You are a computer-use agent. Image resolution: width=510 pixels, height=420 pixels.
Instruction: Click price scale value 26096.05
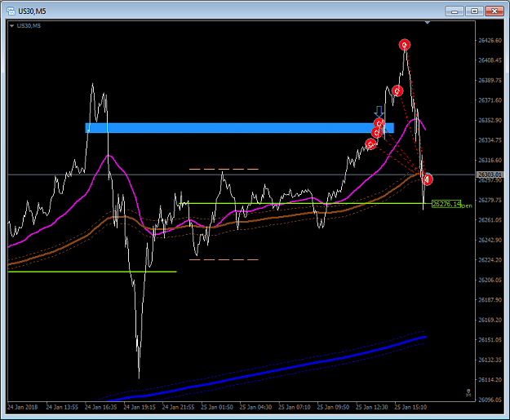[x=490, y=400]
